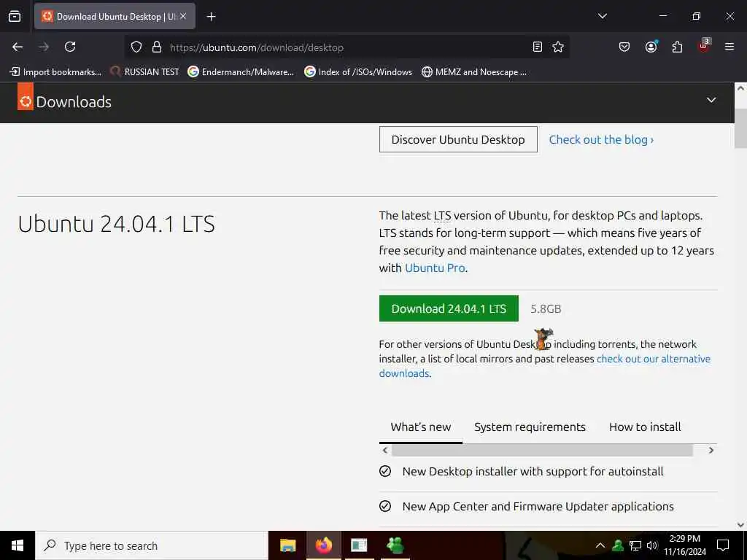Click tab strip scroll left arrow
Image resolution: width=747 pixels, height=560 pixels.
pos(385,450)
